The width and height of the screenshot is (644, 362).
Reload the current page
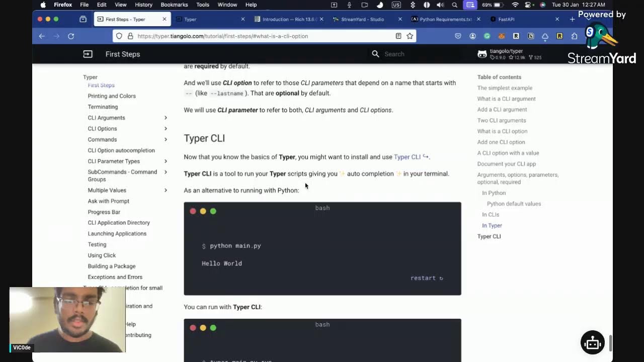point(71,36)
